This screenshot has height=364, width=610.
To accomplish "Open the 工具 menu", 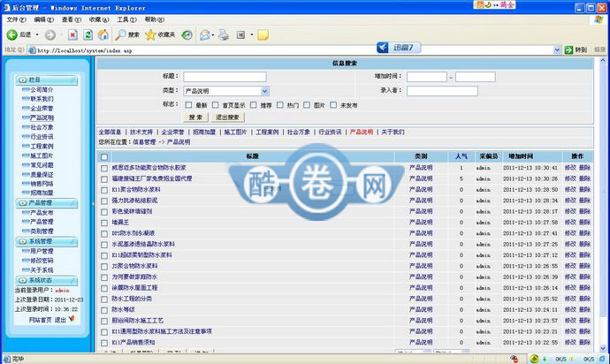I will click(x=126, y=19).
